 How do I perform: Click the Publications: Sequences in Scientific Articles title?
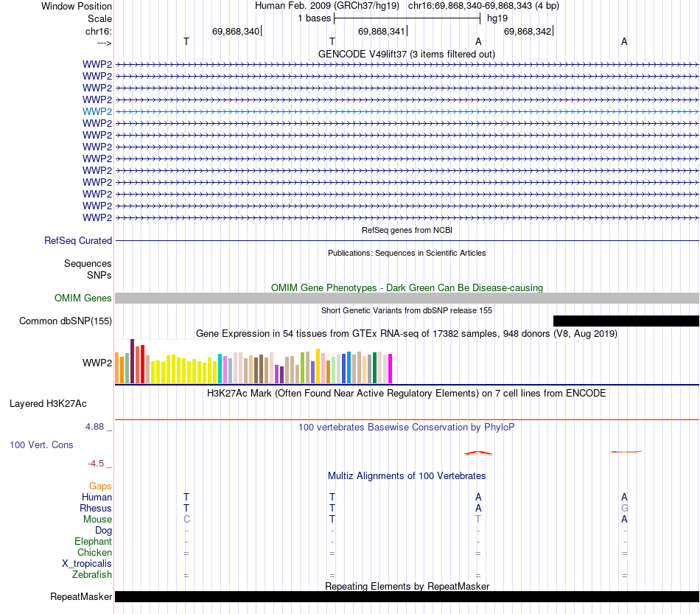(407, 253)
